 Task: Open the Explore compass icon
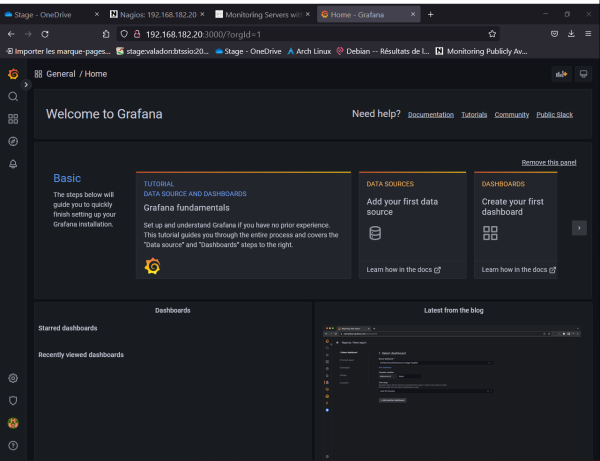pyautogui.click(x=13, y=142)
